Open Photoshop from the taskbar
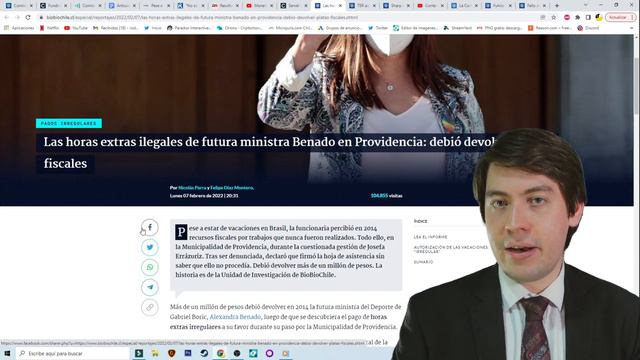Image resolution: width=640 pixels, height=360 pixels. 188,353
